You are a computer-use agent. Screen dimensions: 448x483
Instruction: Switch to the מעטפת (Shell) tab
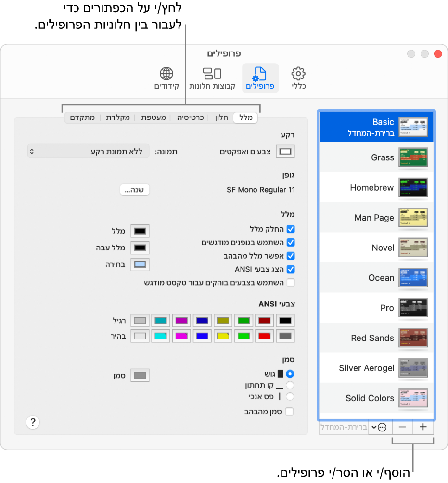point(154,117)
